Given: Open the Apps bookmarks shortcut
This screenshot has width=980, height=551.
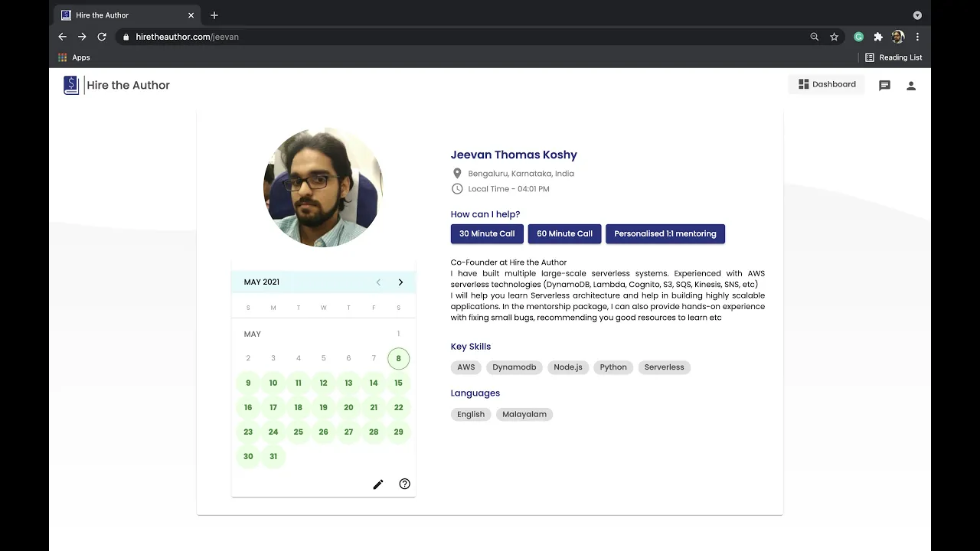Looking at the screenshot, I should [x=74, y=57].
